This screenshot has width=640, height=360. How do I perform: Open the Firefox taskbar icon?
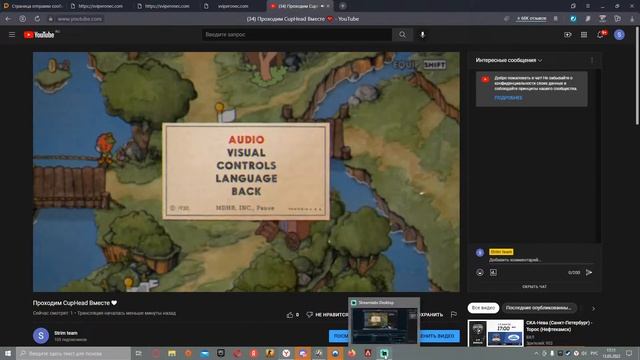[x=351, y=353]
